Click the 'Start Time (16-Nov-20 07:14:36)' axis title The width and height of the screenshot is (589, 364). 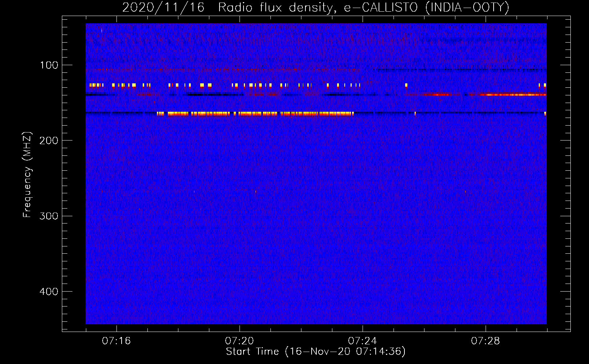pyautogui.click(x=316, y=352)
